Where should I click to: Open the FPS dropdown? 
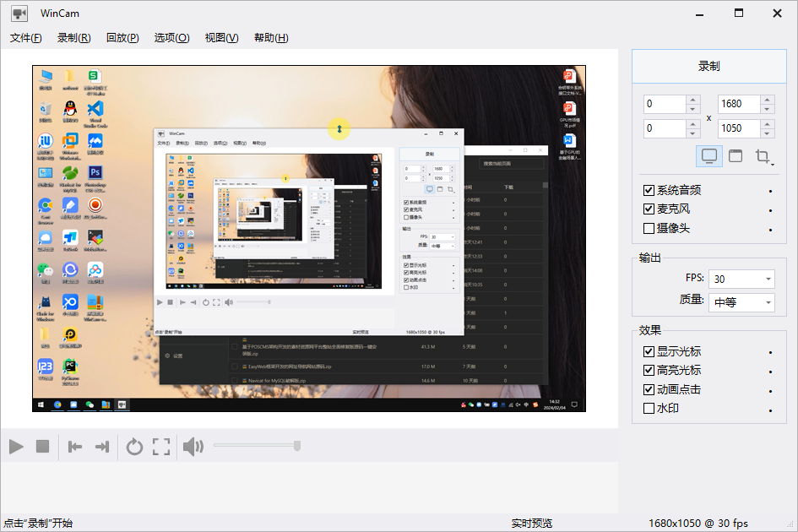click(741, 279)
